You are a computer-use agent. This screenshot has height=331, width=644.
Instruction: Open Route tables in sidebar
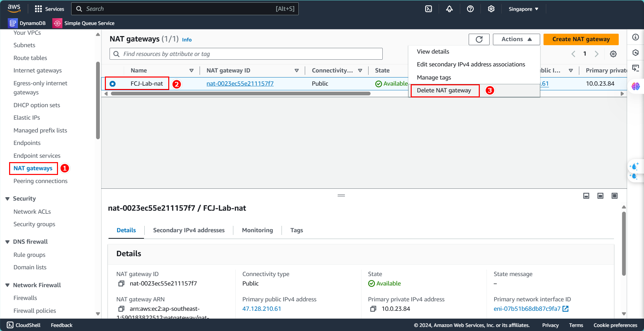[x=30, y=58]
